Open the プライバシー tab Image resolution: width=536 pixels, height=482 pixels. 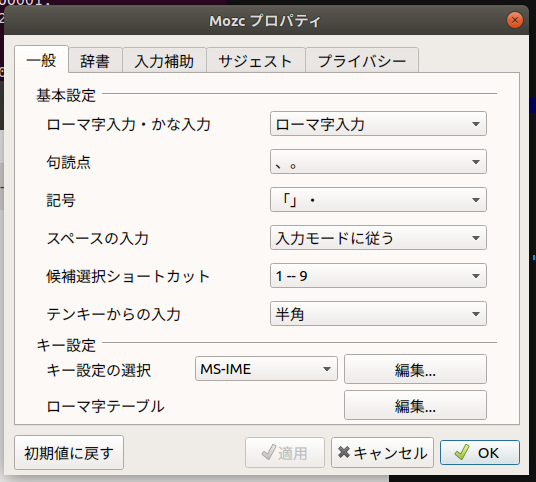point(362,60)
